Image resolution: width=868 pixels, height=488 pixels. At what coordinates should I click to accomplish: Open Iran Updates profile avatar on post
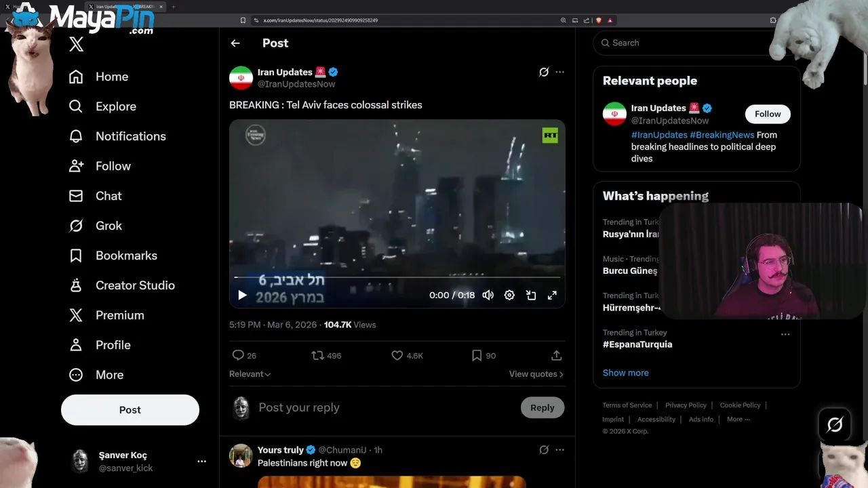click(x=241, y=78)
